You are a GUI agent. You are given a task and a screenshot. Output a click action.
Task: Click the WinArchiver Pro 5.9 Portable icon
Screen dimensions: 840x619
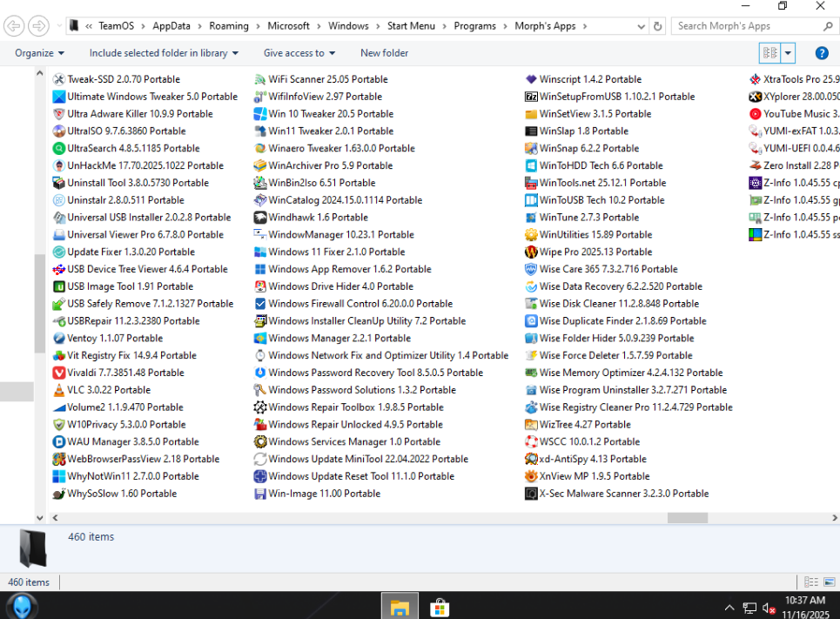(x=259, y=165)
